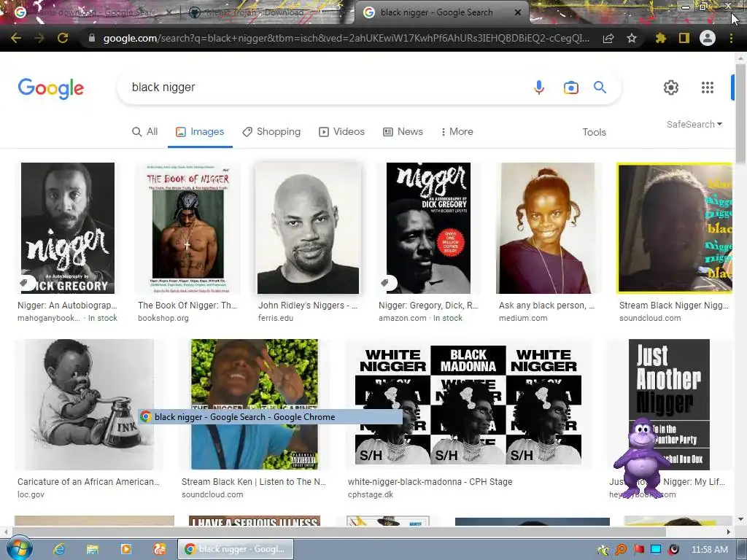Viewport: 747px width, 560px height.
Task: Expand the SafeSearch dropdown
Action: pyautogui.click(x=694, y=124)
